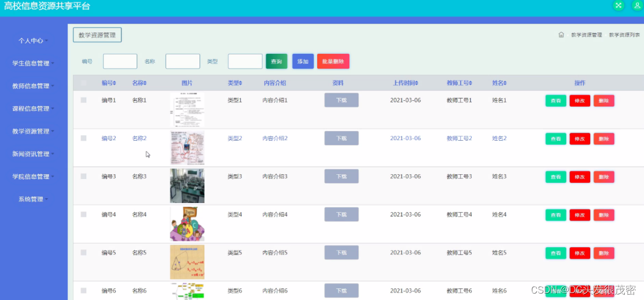
Task: Download resource for 编号6 row
Action: tap(341, 290)
